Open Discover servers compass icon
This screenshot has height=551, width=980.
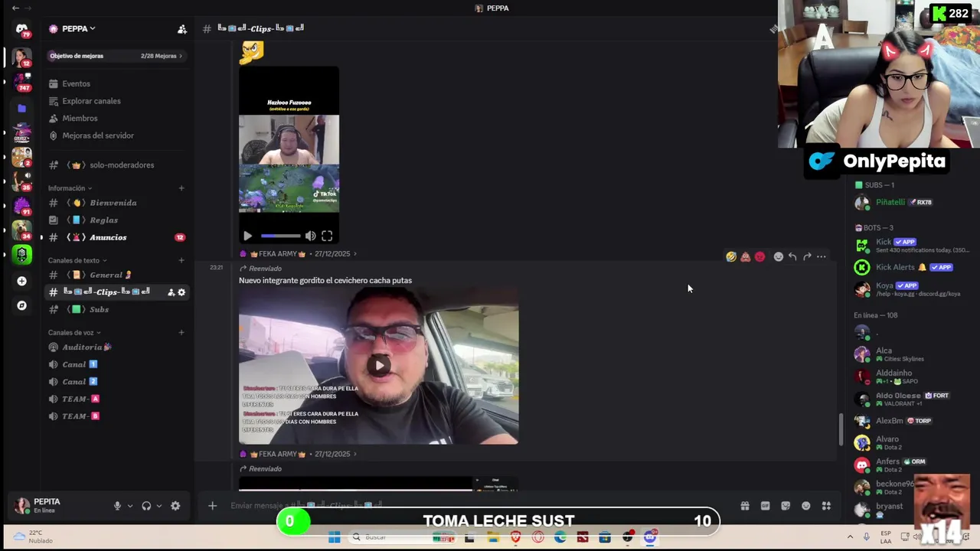pos(21,305)
